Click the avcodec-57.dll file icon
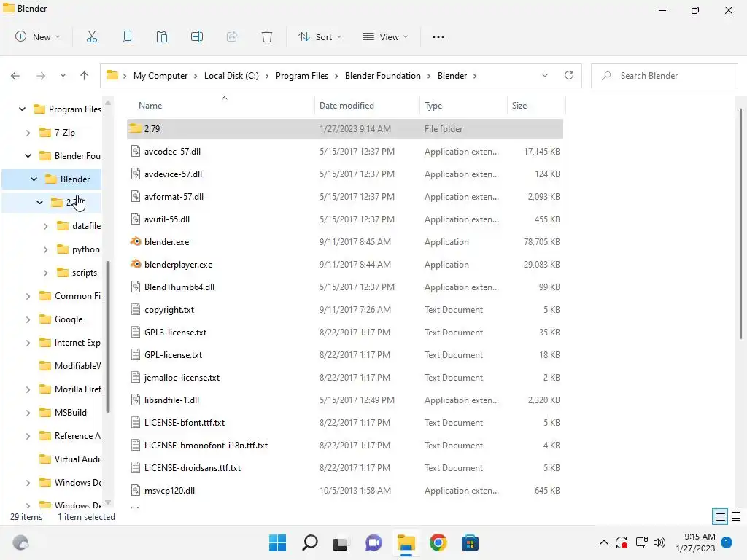The width and height of the screenshot is (747, 560). pos(136,151)
